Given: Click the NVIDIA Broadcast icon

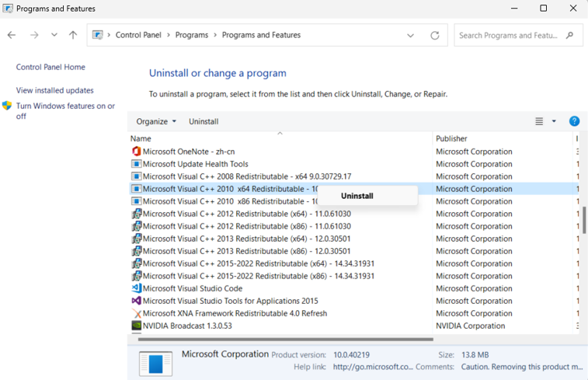Looking at the screenshot, I should point(137,326).
